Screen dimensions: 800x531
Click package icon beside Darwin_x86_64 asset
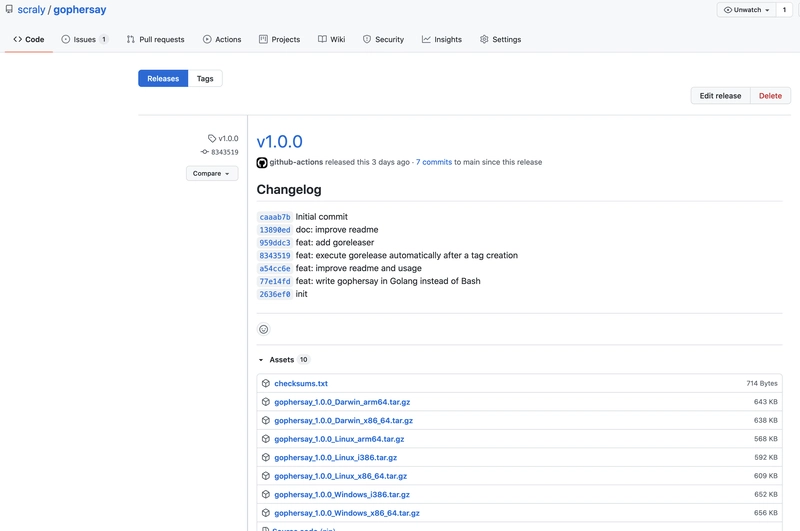pyautogui.click(x=265, y=420)
